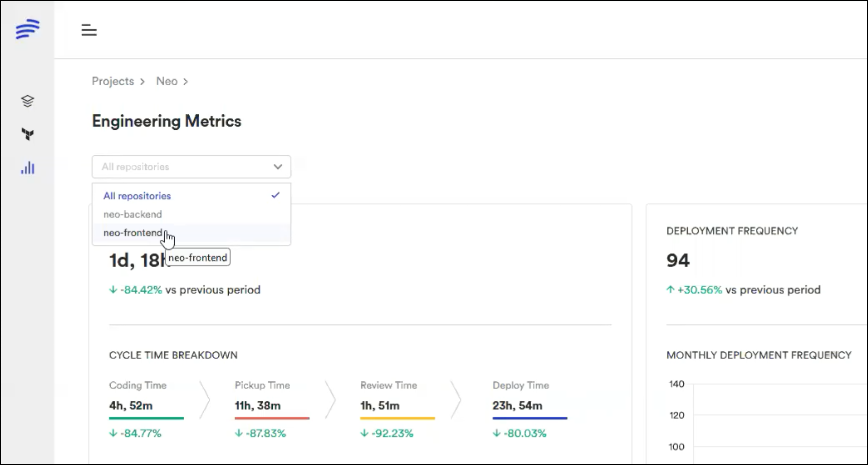This screenshot has width=868, height=465.
Task: Collapse the repositories dropdown chevron
Action: coord(278,167)
